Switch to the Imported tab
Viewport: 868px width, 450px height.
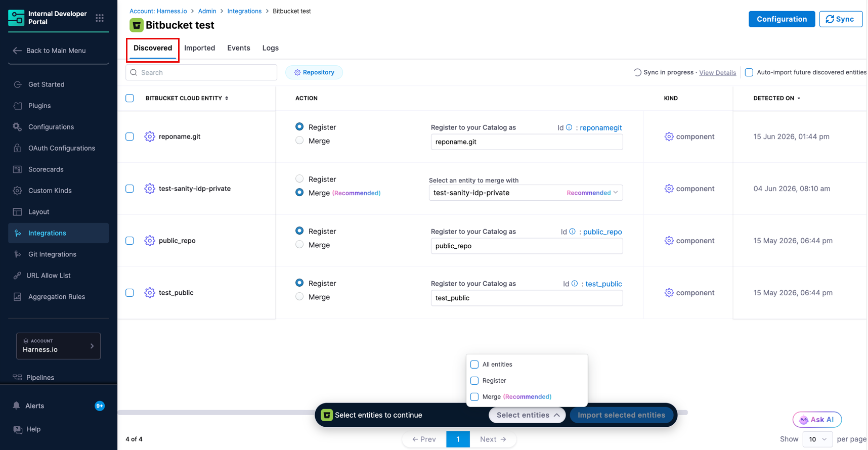199,48
